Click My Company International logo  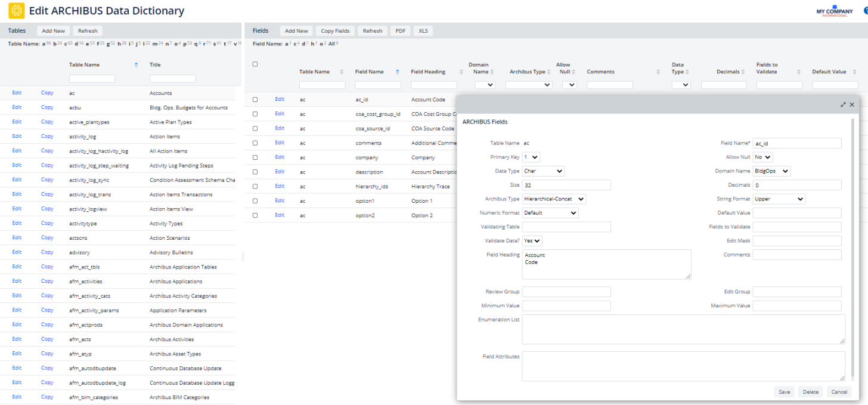click(835, 12)
